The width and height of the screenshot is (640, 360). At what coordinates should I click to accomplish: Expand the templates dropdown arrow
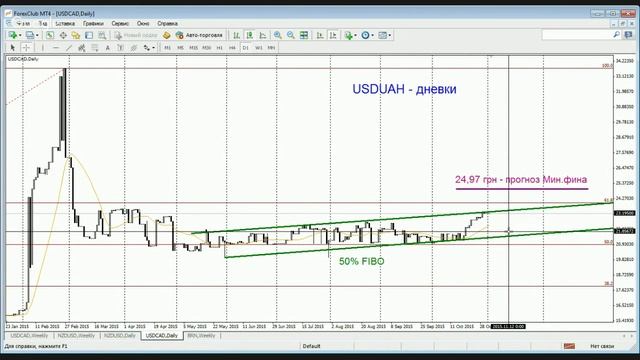coord(390,36)
